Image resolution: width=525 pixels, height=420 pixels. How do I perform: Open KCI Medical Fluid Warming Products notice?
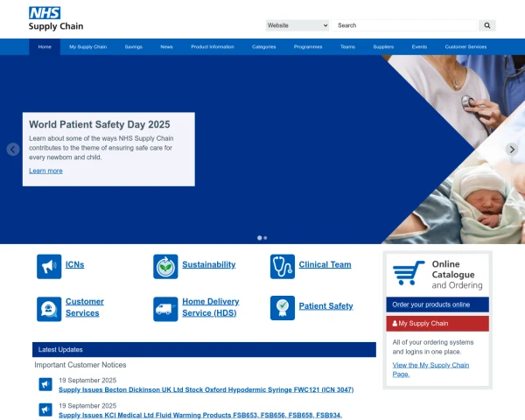click(x=200, y=416)
